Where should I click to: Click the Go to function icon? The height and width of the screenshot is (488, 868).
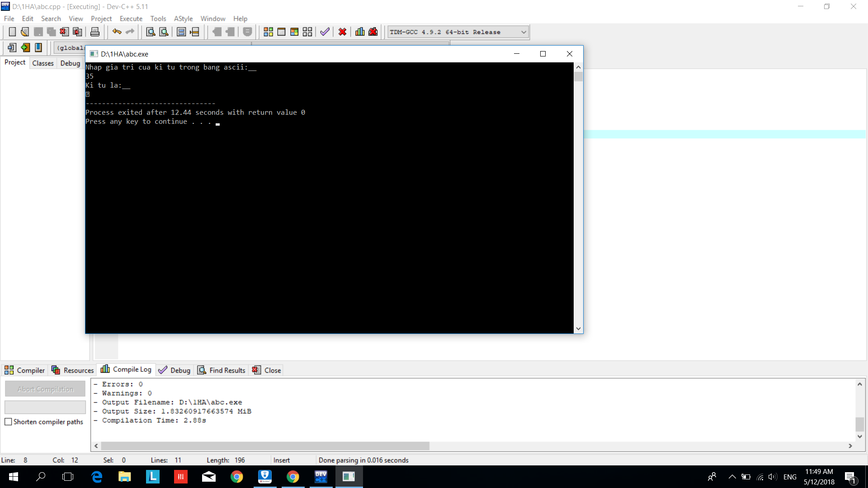click(x=181, y=32)
